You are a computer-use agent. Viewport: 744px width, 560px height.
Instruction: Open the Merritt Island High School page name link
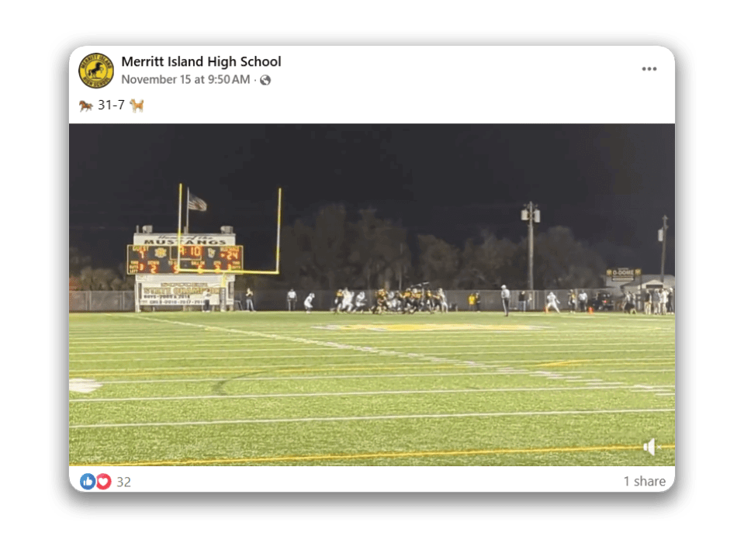pos(201,62)
